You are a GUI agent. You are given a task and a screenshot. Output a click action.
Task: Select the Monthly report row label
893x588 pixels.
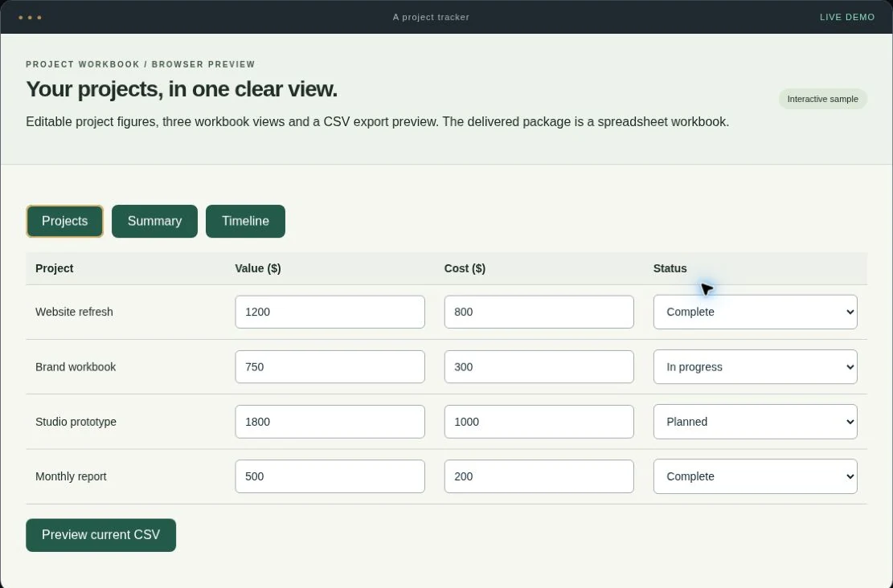(71, 476)
